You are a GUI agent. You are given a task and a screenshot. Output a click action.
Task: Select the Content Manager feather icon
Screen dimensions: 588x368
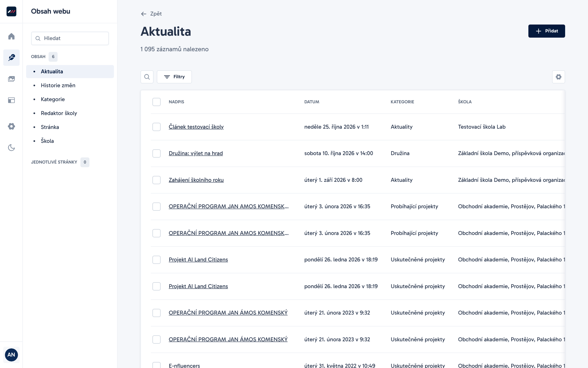11,58
